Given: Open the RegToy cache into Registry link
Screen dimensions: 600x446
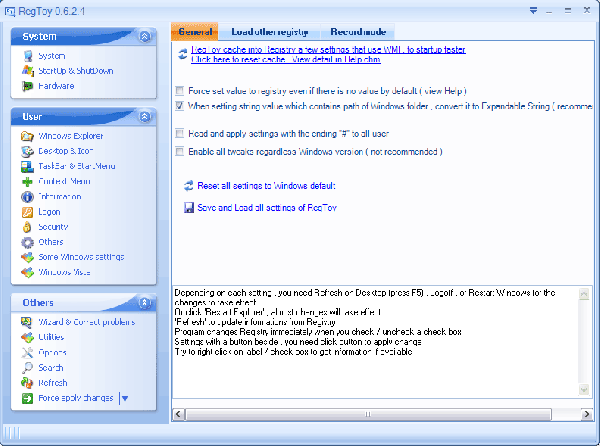Looking at the screenshot, I should click(328, 50).
